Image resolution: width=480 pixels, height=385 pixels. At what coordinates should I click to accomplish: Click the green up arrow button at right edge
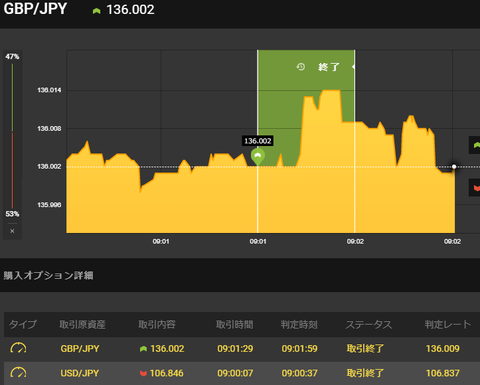[x=475, y=145]
